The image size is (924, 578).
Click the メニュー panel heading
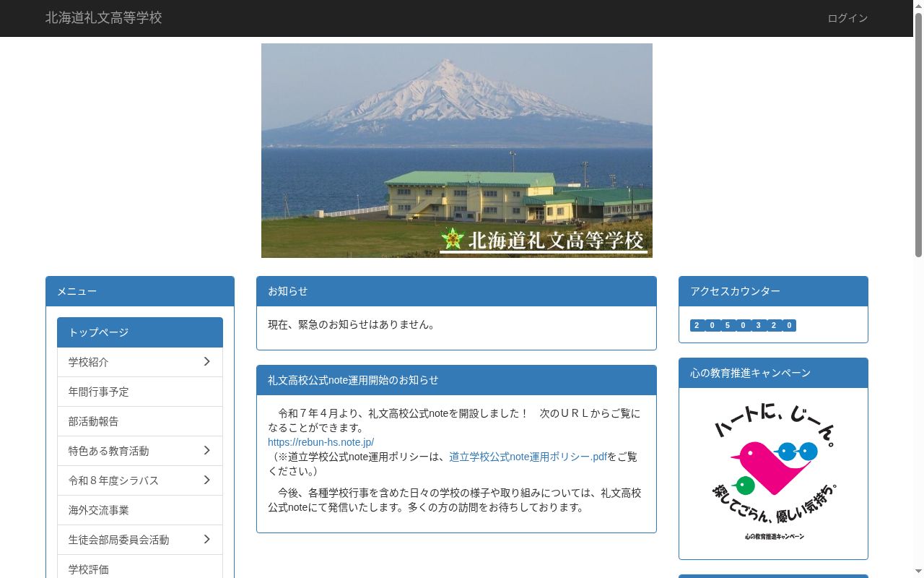click(x=140, y=291)
